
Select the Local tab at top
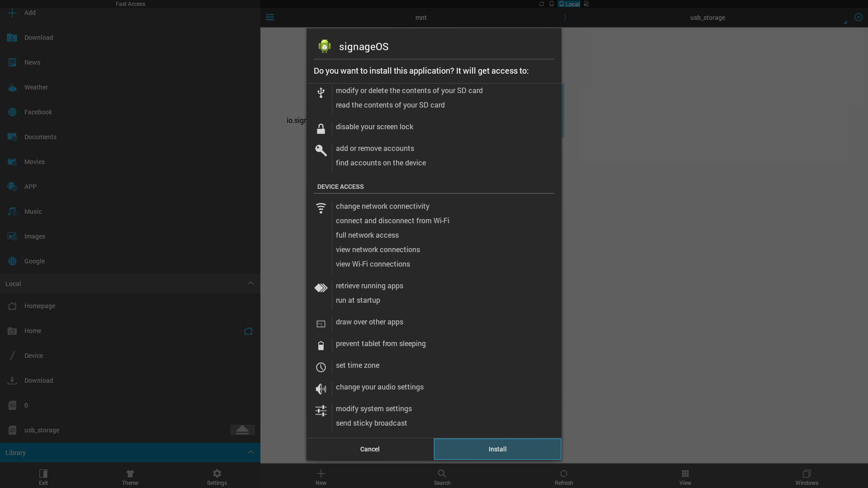coord(569,4)
